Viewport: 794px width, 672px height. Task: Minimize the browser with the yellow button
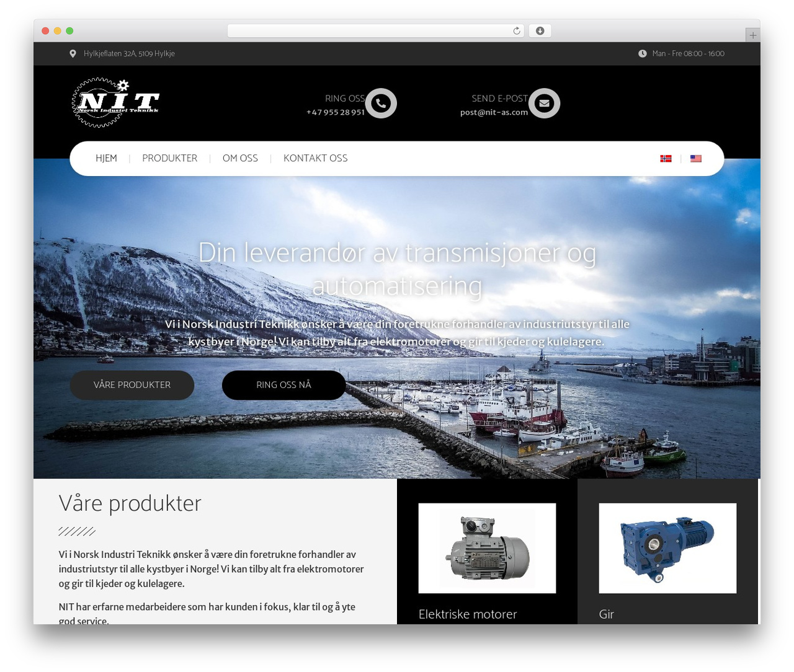(x=58, y=31)
